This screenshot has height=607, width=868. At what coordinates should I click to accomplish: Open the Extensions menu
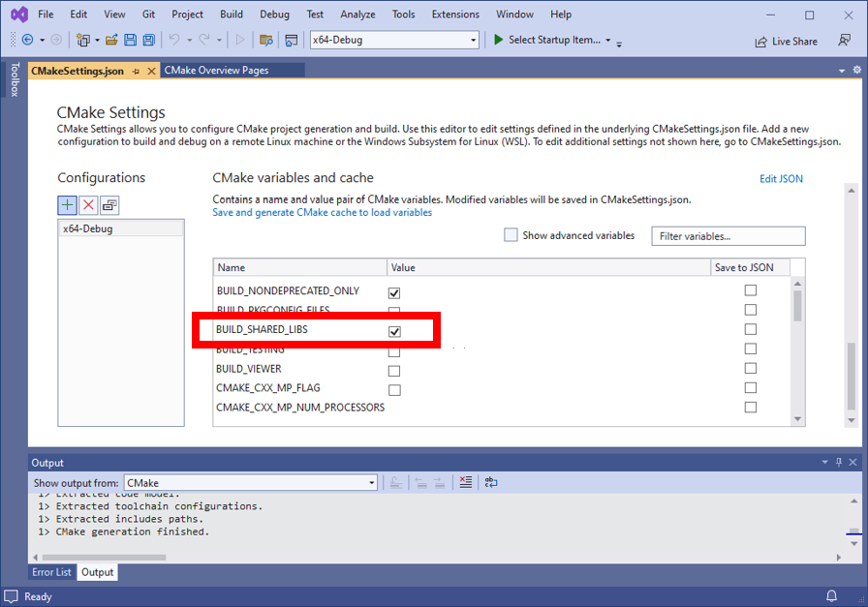coord(455,15)
